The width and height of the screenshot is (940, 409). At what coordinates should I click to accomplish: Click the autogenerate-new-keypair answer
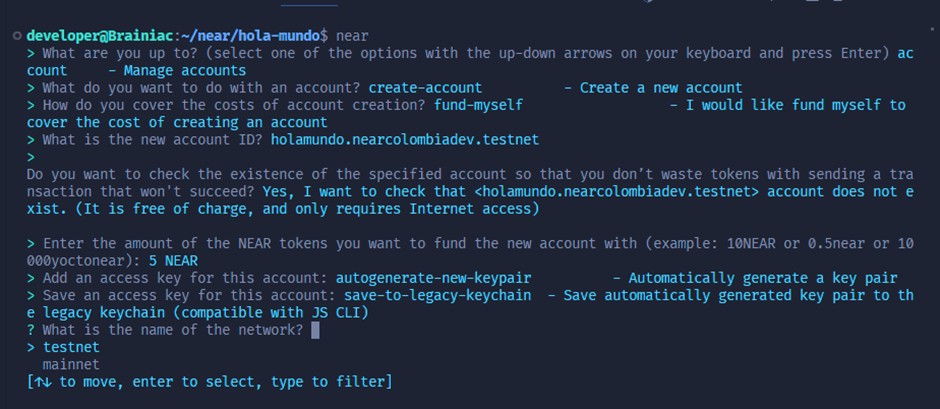click(433, 278)
